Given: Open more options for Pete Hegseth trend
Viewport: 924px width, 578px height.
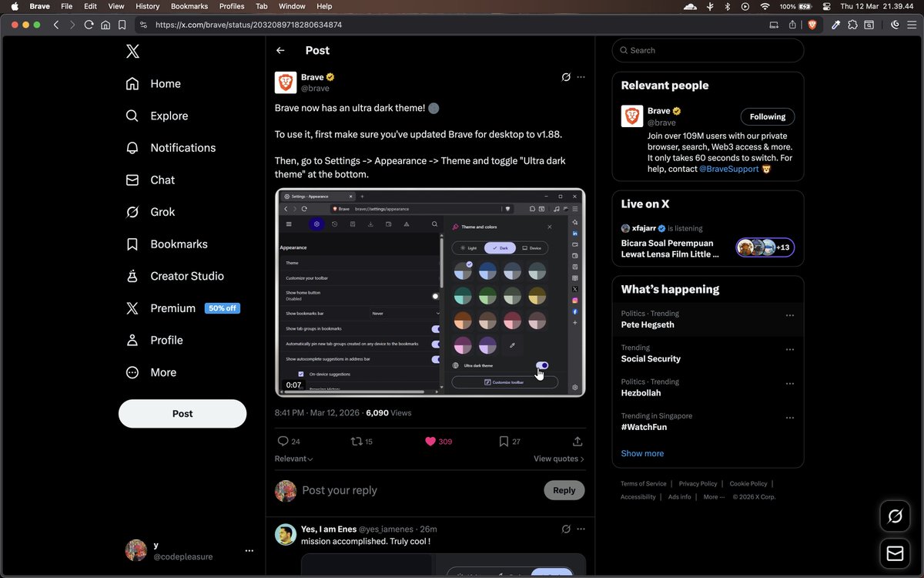Looking at the screenshot, I should click(x=789, y=315).
